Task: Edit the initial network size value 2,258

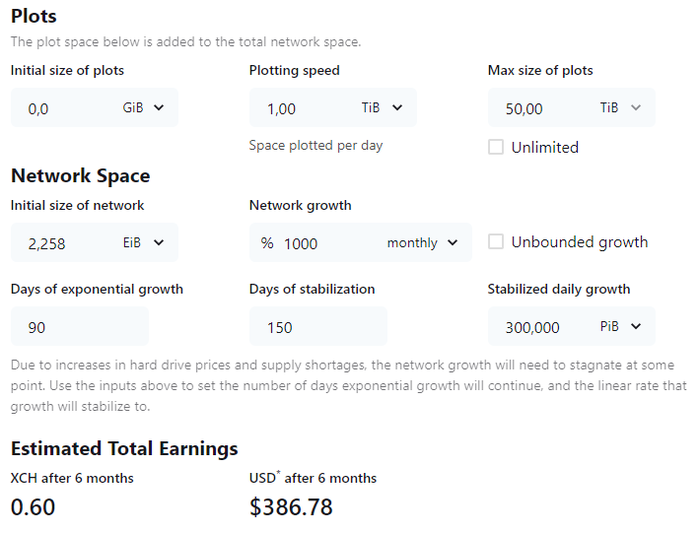Action: coord(67,243)
